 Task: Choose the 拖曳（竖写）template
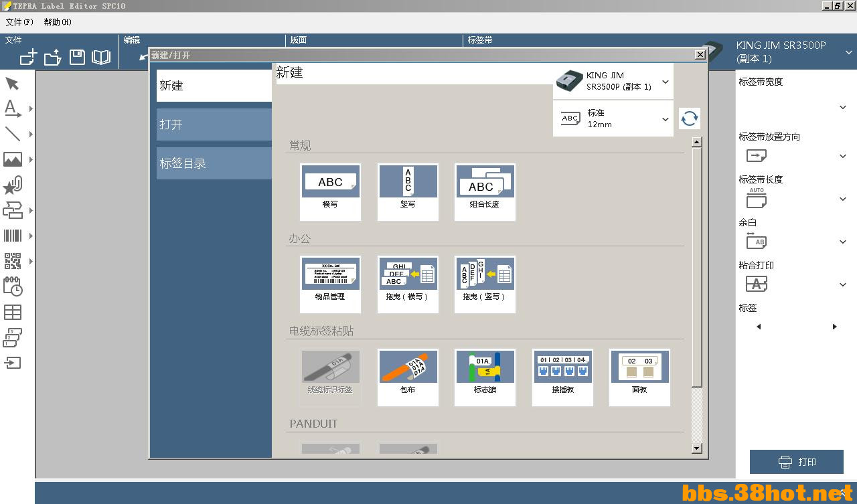(485, 284)
